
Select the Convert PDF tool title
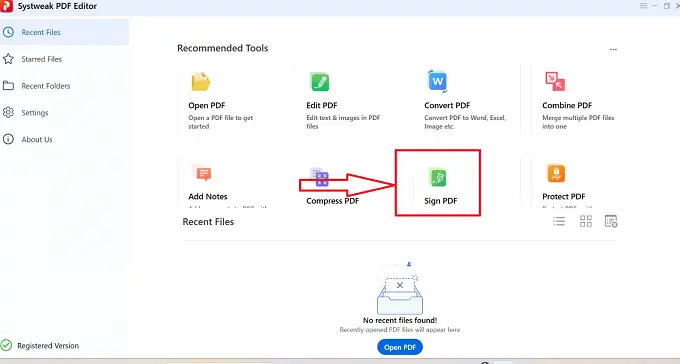447,105
